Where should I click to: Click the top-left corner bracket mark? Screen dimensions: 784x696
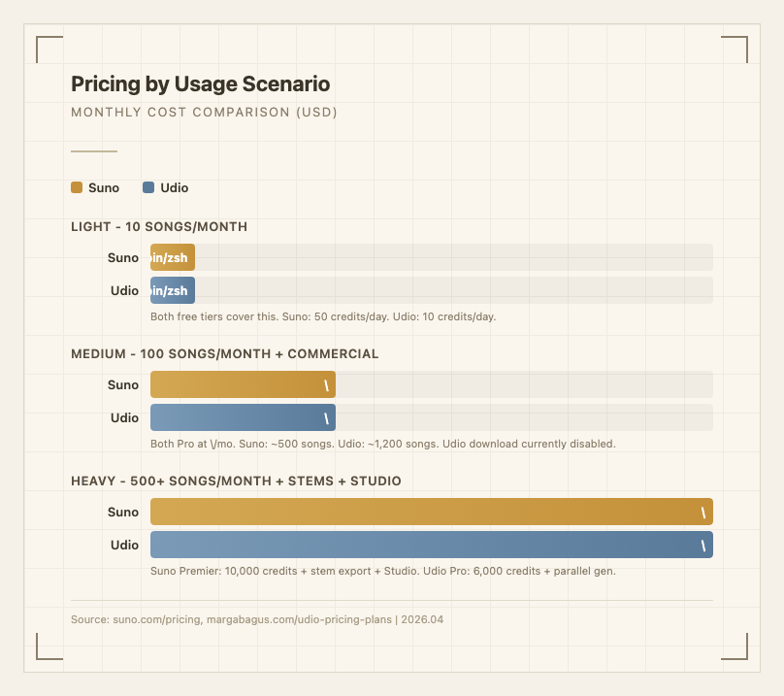click(x=49, y=49)
